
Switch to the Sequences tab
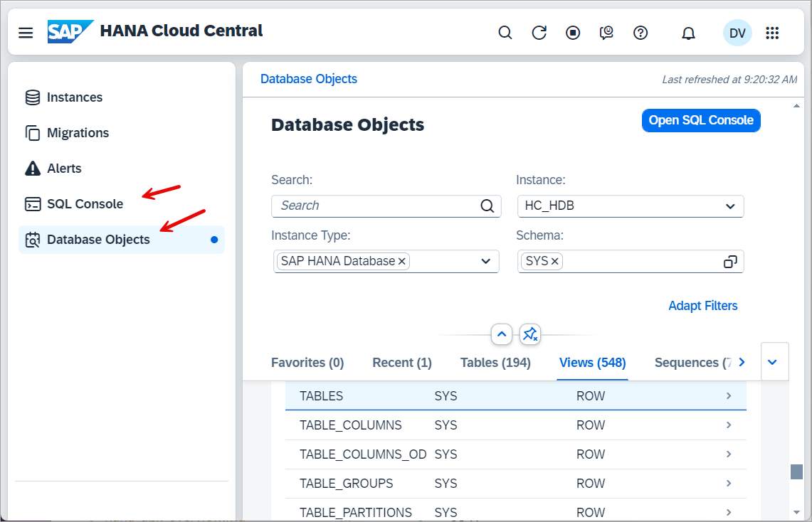[x=693, y=363]
